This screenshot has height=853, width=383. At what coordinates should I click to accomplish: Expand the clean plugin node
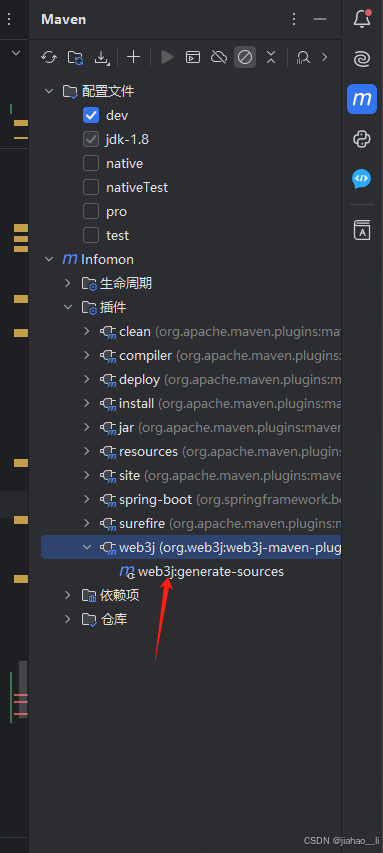[x=87, y=331]
